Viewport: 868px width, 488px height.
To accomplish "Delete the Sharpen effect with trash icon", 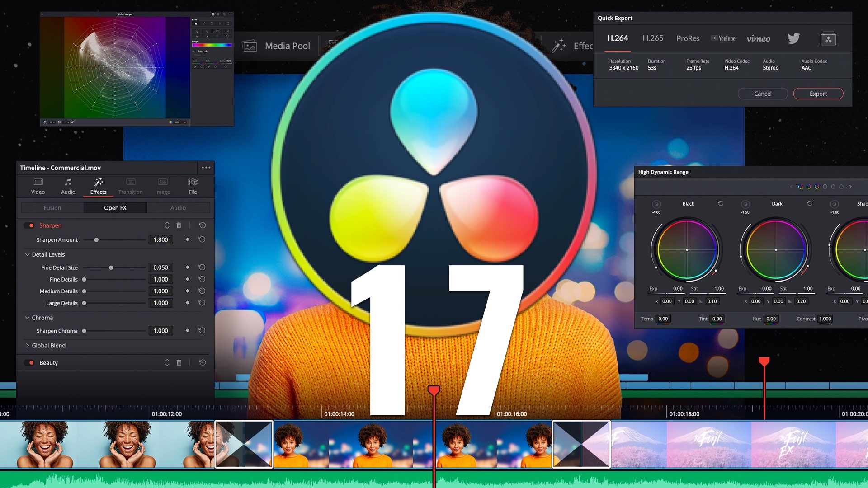I will [179, 225].
